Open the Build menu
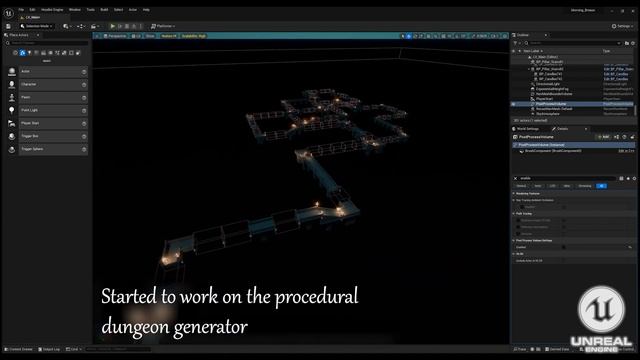 (x=104, y=10)
